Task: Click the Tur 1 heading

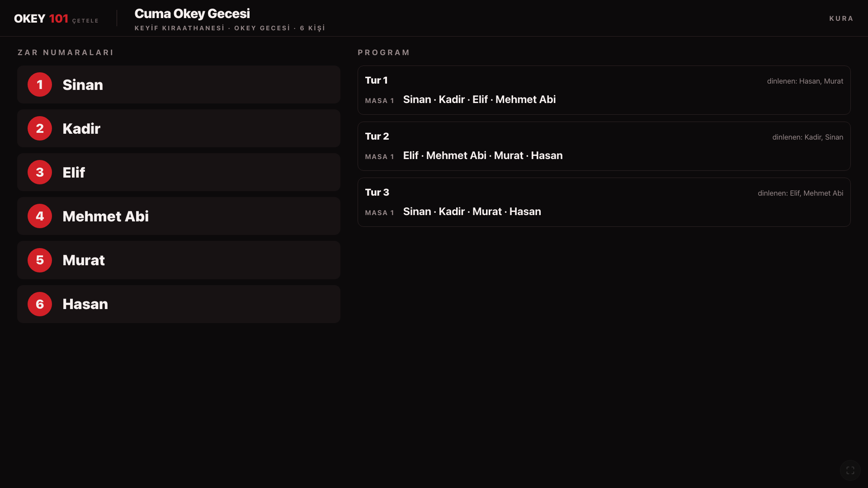Action: (x=377, y=80)
